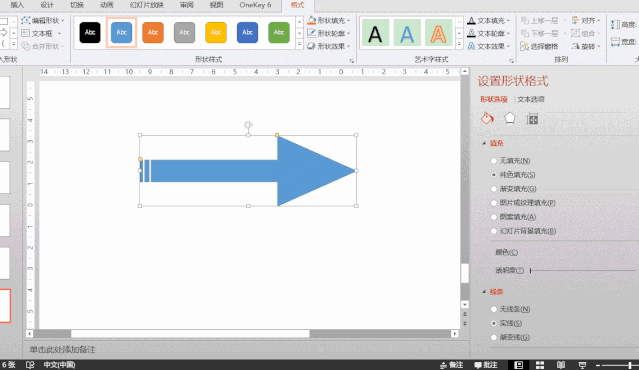Click the notes area placeholder text

pos(62,349)
